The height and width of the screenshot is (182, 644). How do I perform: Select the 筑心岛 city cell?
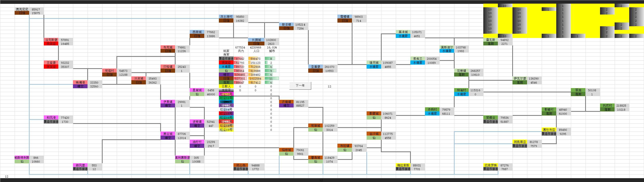(241, 165)
